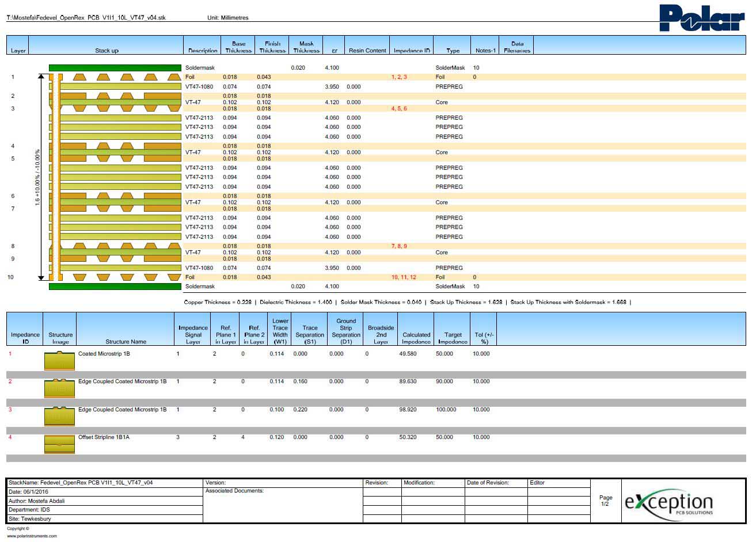The height and width of the screenshot is (542, 756).
Task: Click the Base Thickness column header
Action: (238, 47)
